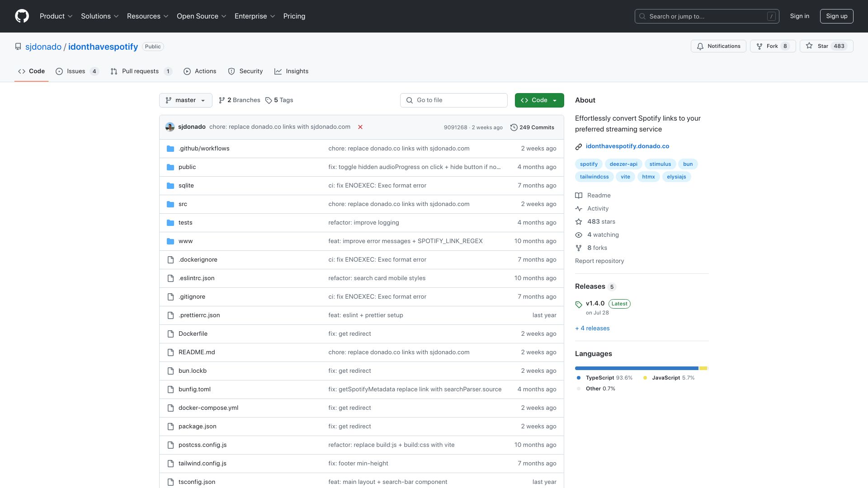Open the docker-compose.yml file
Image resolution: width=868 pixels, height=488 pixels.
pyautogui.click(x=208, y=408)
